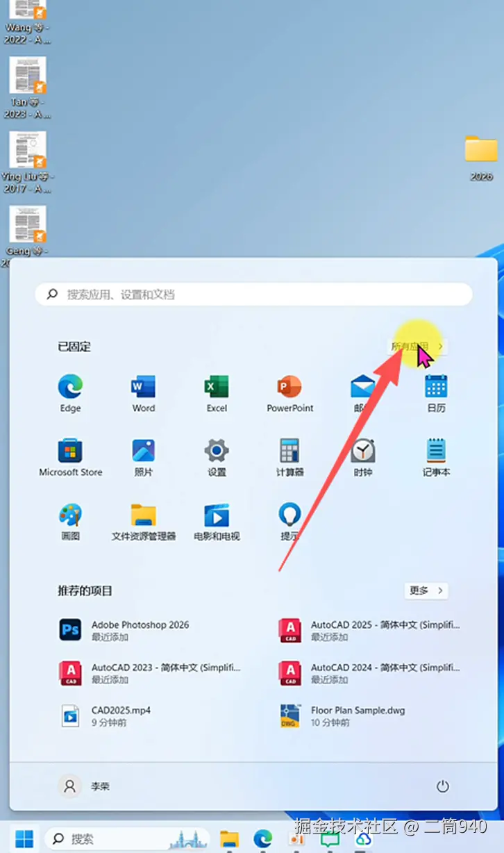Viewport: 504px width, 853px height.
Task: Open recommended AutoCAD 2024 entry
Action: (x=369, y=673)
